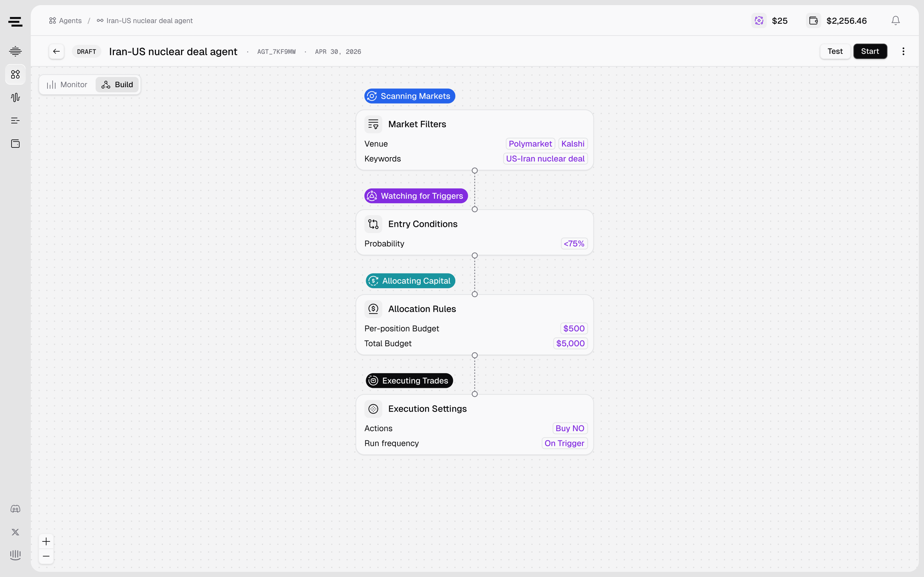Switch to the Build tab

coord(117,85)
